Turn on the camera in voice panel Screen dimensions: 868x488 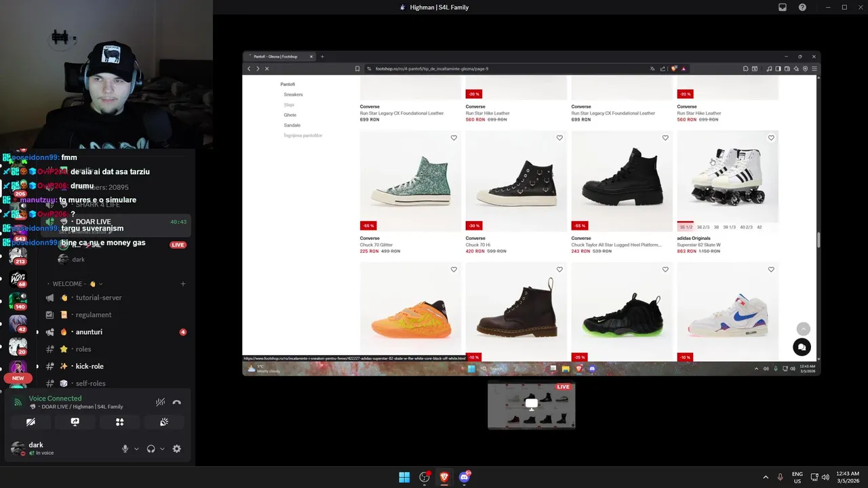coord(31,422)
